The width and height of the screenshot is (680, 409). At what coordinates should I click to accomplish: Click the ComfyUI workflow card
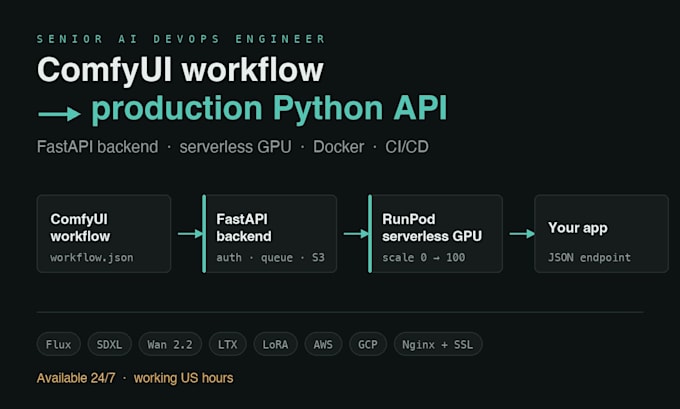click(104, 234)
